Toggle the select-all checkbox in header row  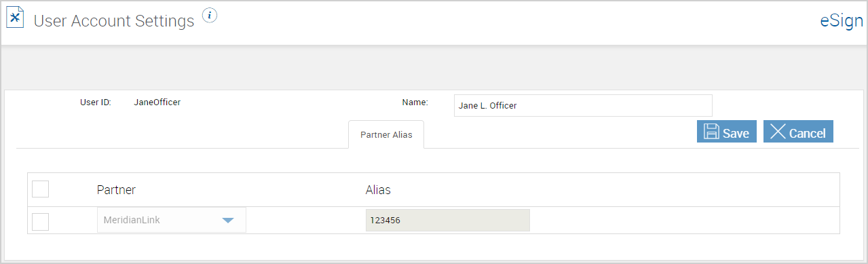coord(40,189)
